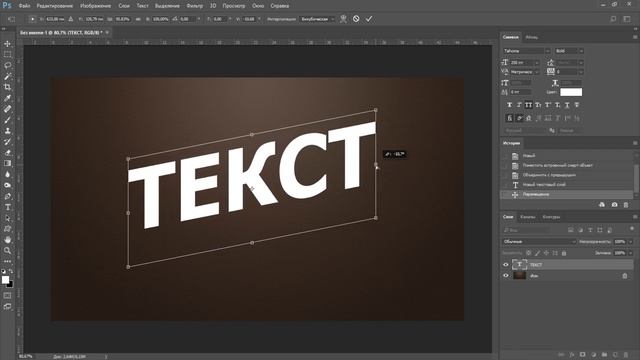Select the Path Selection tool
Image resolution: width=640 pixels, height=360 pixels.
(x=7, y=218)
